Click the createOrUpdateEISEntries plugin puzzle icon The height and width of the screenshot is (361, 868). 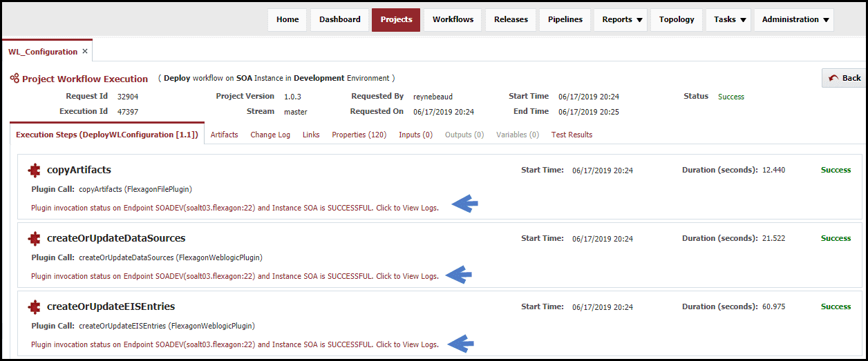(x=34, y=306)
